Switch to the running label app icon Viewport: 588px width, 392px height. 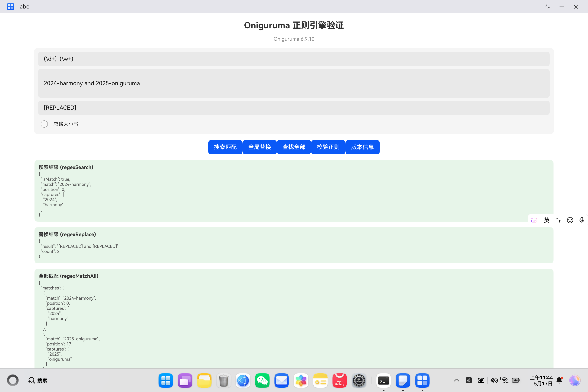coord(422,381)
